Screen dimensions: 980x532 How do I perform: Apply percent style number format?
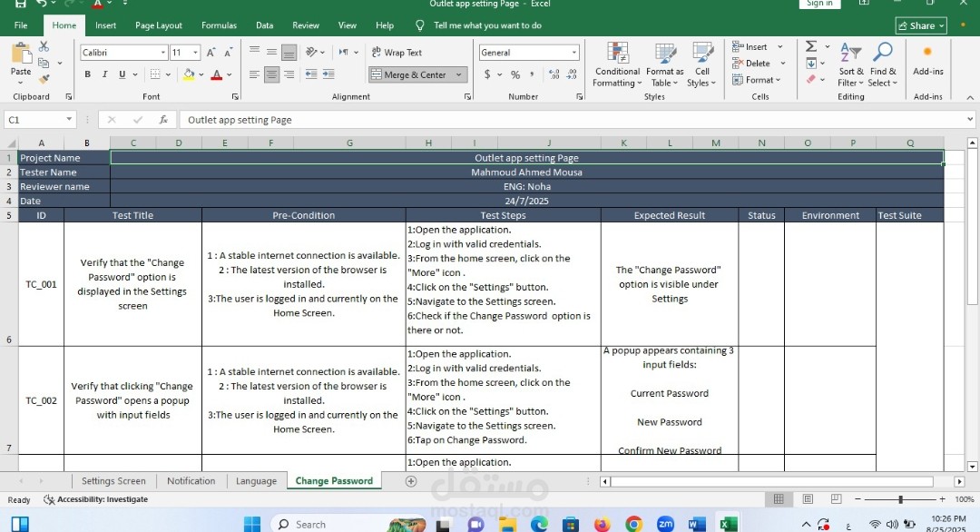pos(515,74)
